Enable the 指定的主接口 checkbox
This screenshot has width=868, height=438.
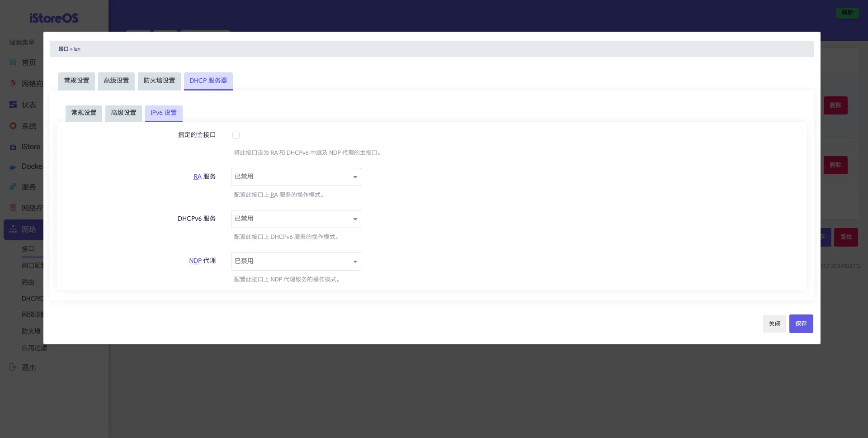pyautogui.click(x=236, y=135)
